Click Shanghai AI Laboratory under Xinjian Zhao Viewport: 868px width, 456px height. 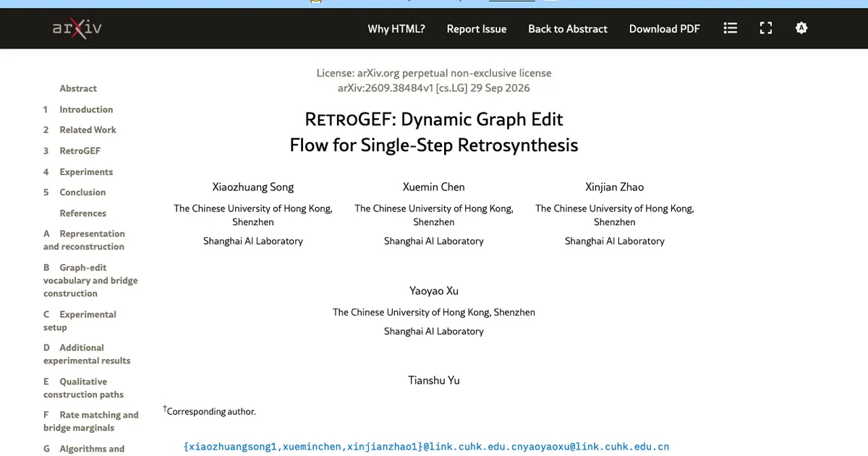coord(615,241)
